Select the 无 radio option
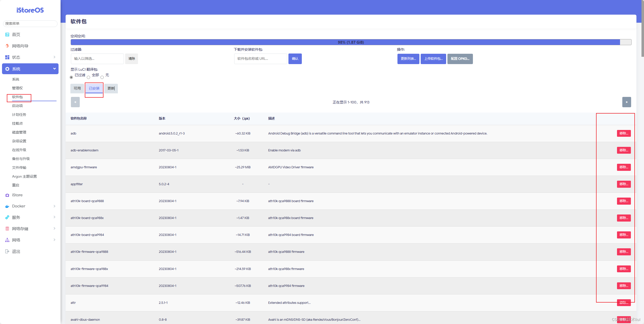Screen dimensions: 644x324 [102, 77]
